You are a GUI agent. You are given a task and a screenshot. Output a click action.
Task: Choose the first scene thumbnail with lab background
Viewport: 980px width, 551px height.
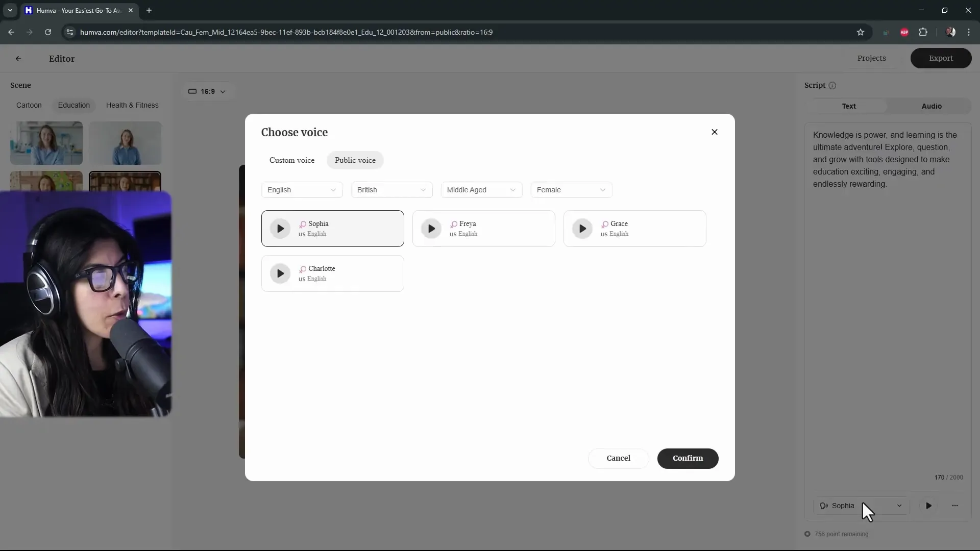click(x=46, y=143)
